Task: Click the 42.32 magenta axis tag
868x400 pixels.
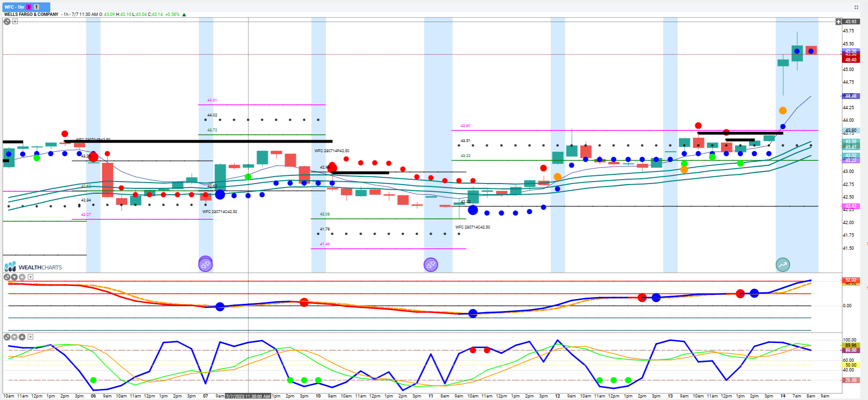Action: [851, 206]
